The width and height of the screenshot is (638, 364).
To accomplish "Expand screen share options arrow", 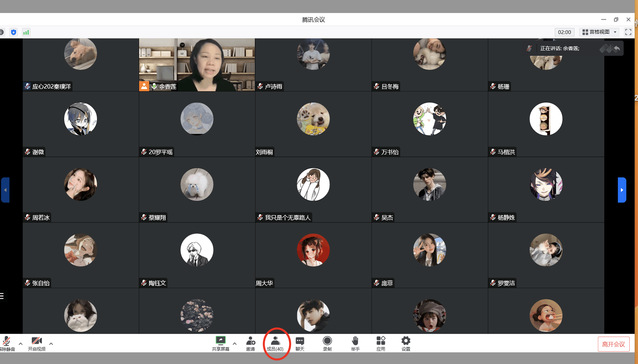I will 234,344.
